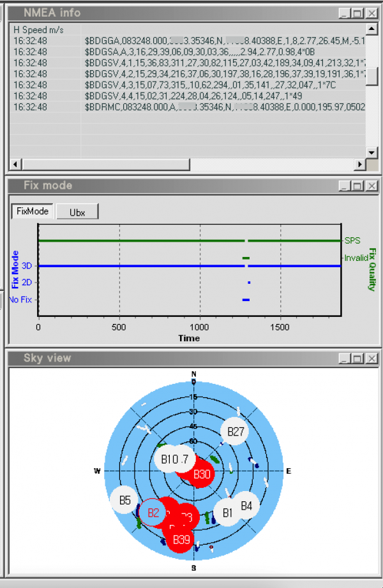
Task: Select the $BDGSV,4,3 sentence row
Action: click(188, 85)
